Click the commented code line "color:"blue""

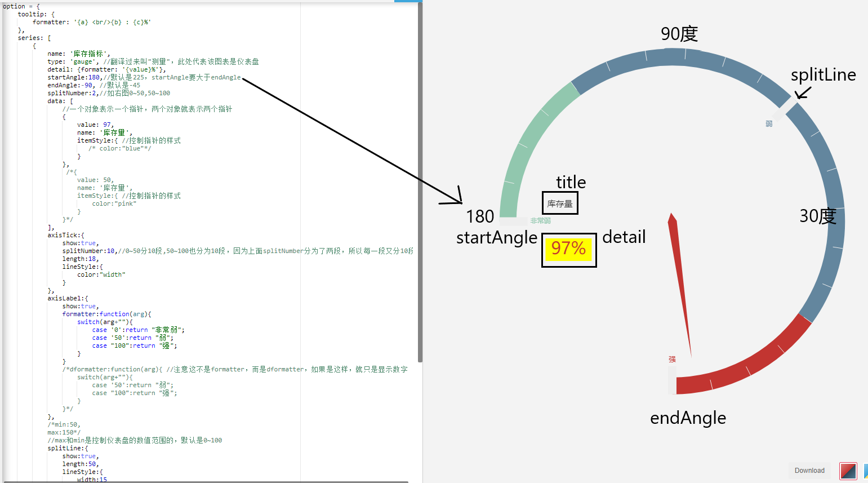120,148
